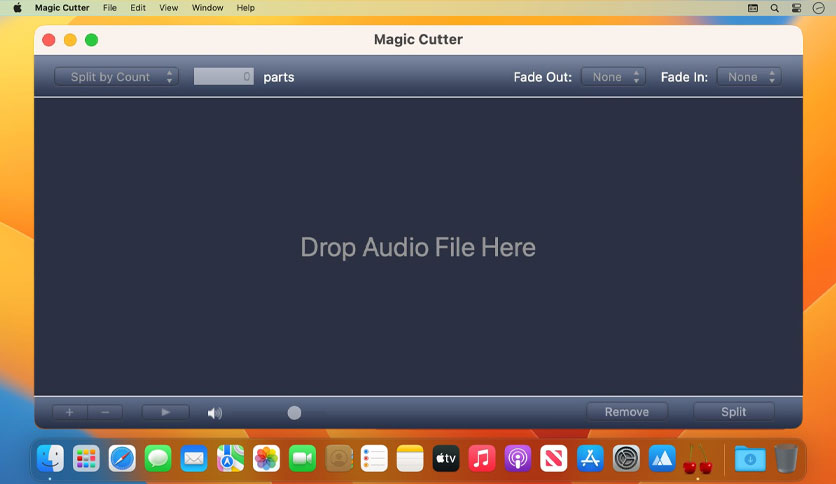Open the Help menu
The width and height of the screenshot is (836, 484).
pos(246,8)
